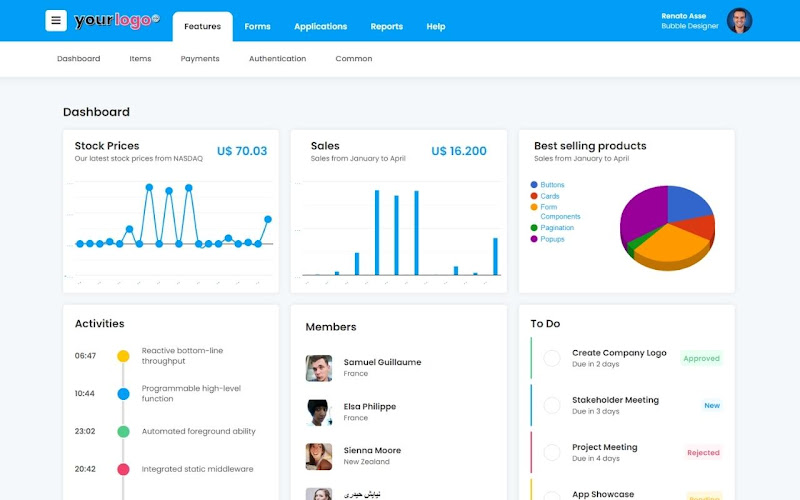This screenshot has height=500, width=800.
Task: Click the blue 10:44 activity marker
Action: coord(123,393)
